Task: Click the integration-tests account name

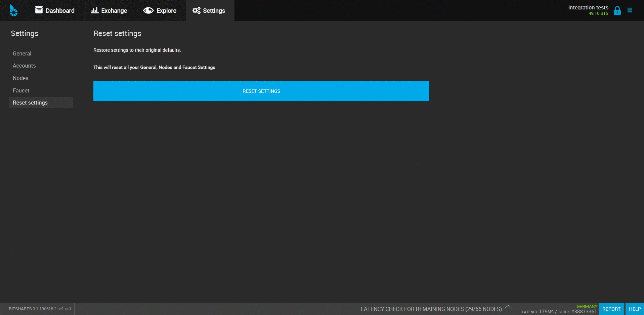Action: [x=588, y=7]
